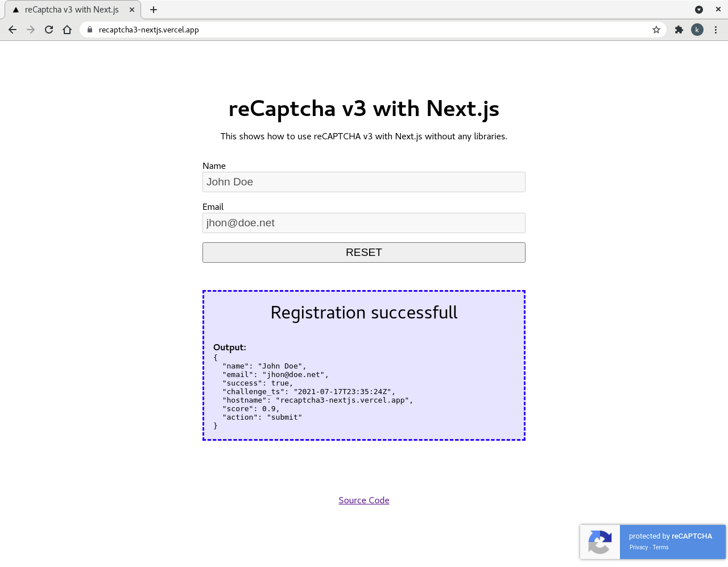
Task: Open Chrome's three-dot menu
Action: [x=715, y=30]
